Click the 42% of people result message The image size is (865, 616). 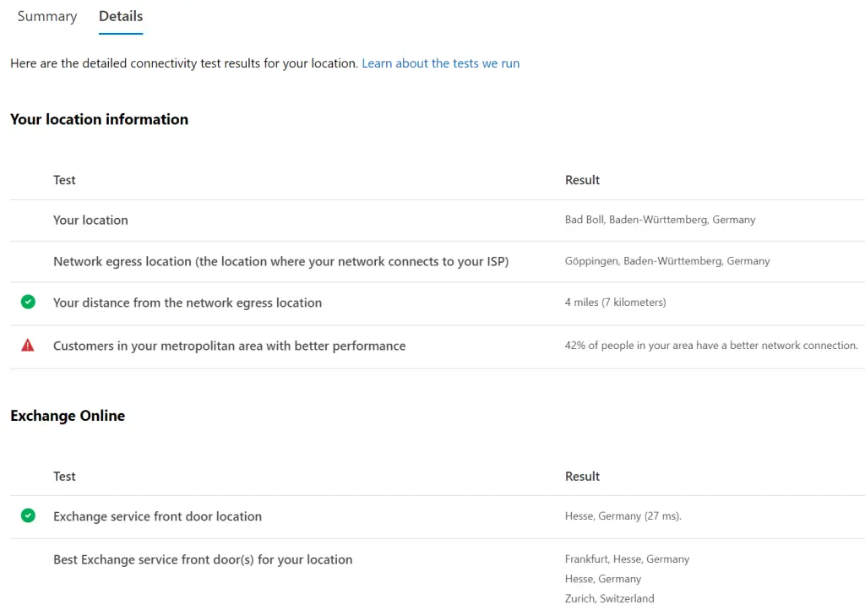click(x=711, y=346)
